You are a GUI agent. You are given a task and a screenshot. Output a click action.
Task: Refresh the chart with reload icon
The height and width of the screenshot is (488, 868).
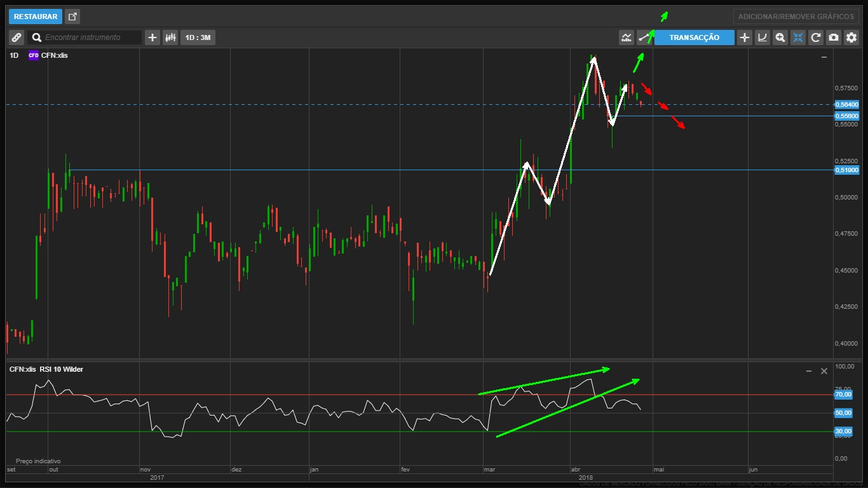click(816, 37)
